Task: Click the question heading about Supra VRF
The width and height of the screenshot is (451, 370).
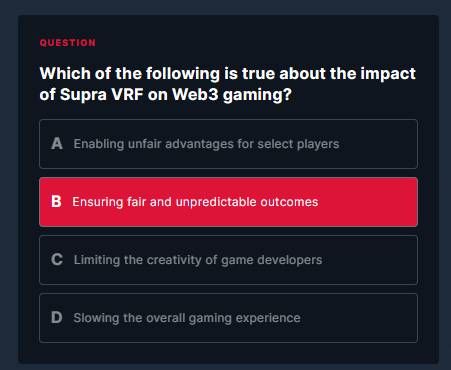Action: click(x=228, y=84)
